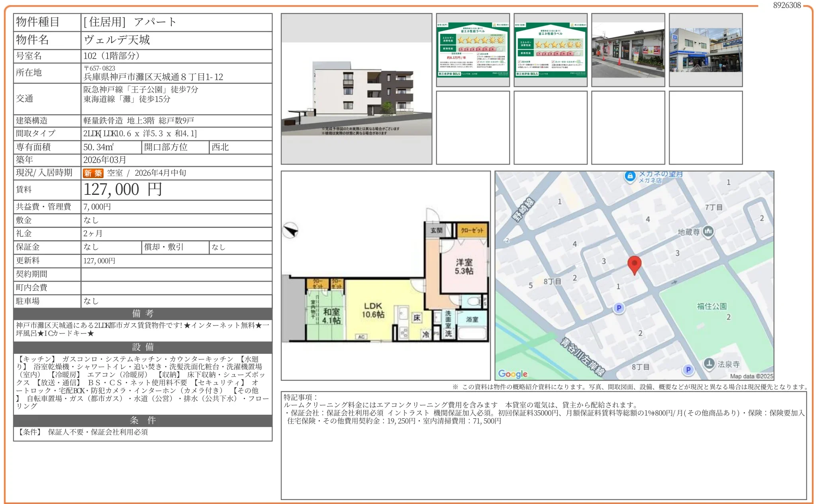Image resolution: width=819 pixels, height=504 pixels.
Task: Click the Map data ©2025 attribution
Action: (x=751, y=376)
